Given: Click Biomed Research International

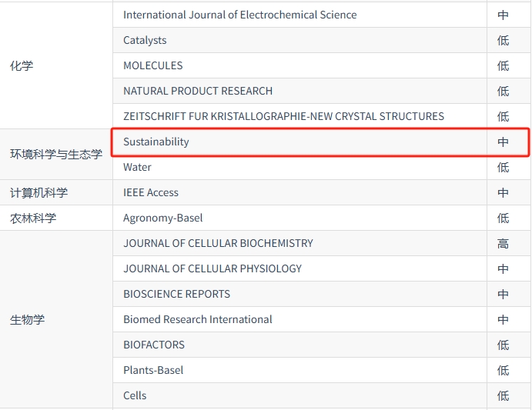Looking at the screenshot, I should tap(198, 319).
